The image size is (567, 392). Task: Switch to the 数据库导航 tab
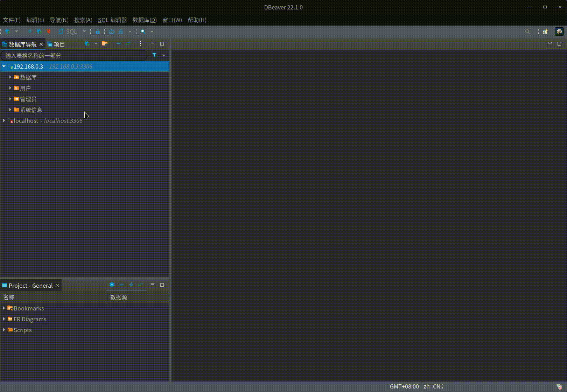click(23, 44)
